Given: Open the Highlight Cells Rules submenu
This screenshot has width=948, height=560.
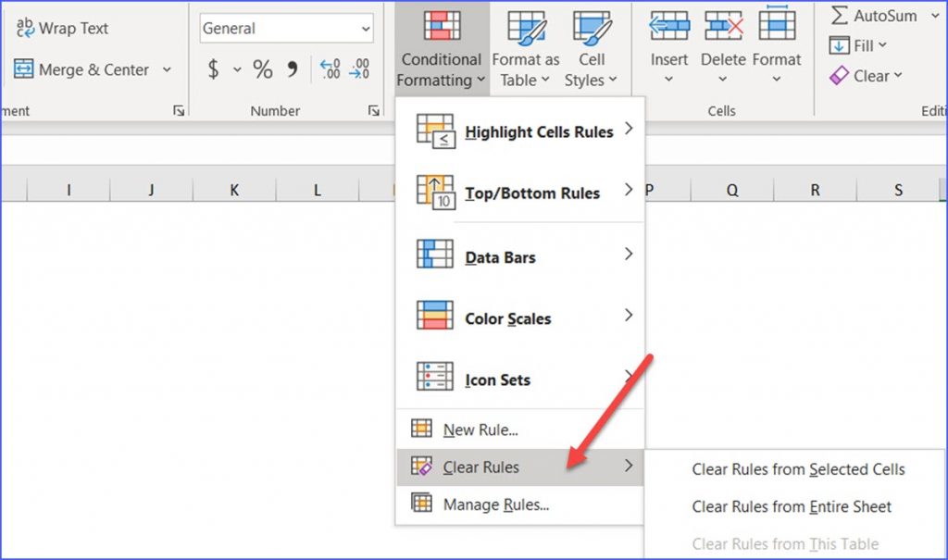Looking at the screenshot, I should [537, 131].
